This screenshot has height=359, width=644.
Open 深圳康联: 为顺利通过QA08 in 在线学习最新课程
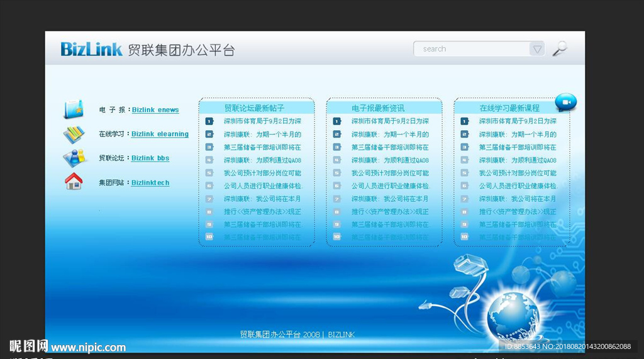(x=518, y=160)
